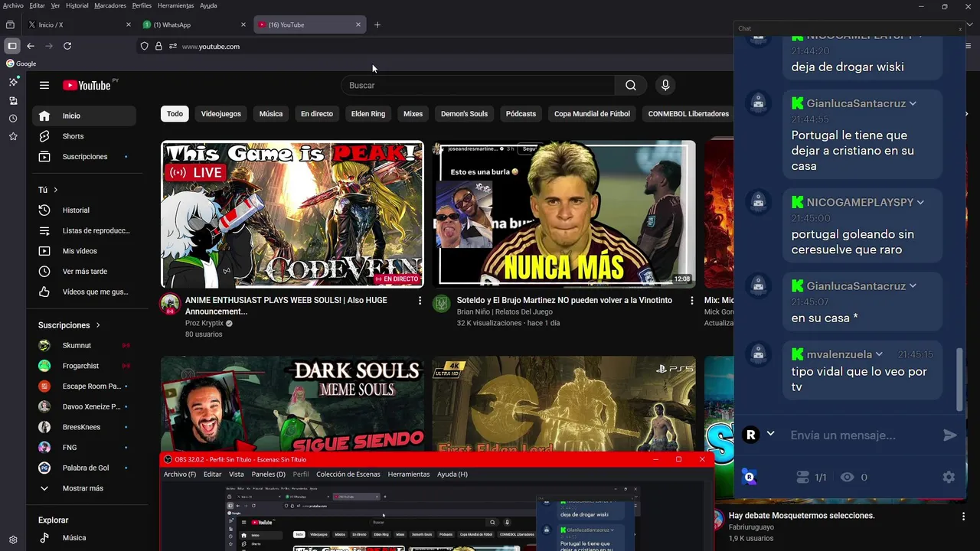
Task: Open Mis vídeos in the sidebar
Action: pos(84,251)
